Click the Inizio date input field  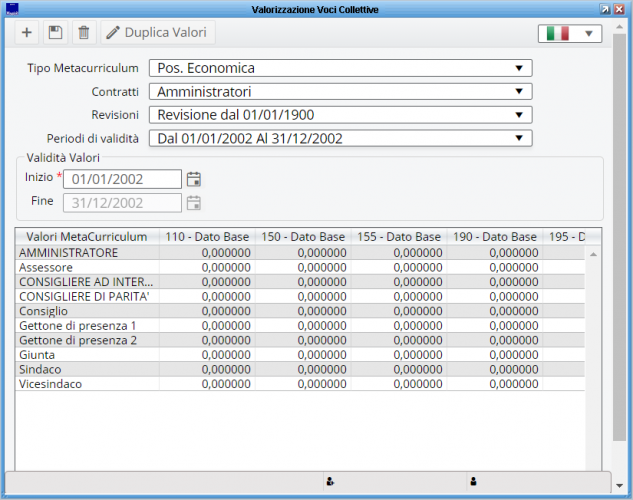(122, 179)
